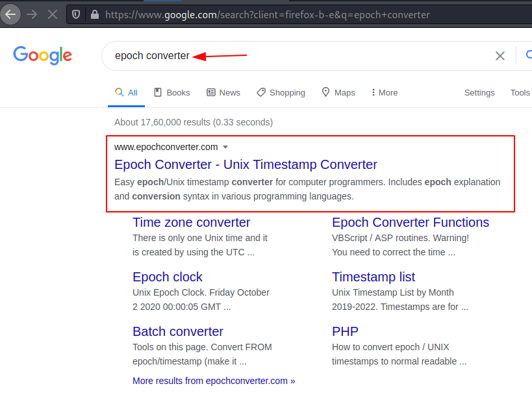Switch to the Books tab
The width and height of the screenshot is (532, 397).
click(x=172, y=93)
